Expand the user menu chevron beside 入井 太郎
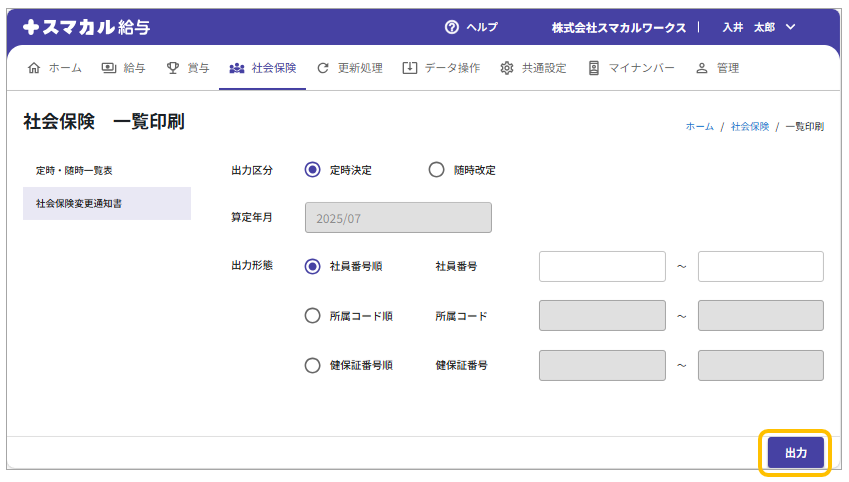Screen dimensions: 849x482 point(791,27)
